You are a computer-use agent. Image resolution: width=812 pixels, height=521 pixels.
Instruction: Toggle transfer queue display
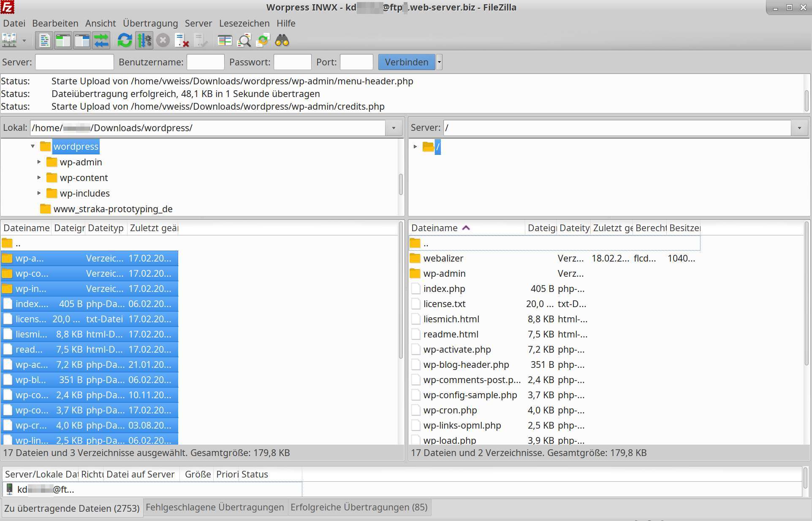point(101,40)
